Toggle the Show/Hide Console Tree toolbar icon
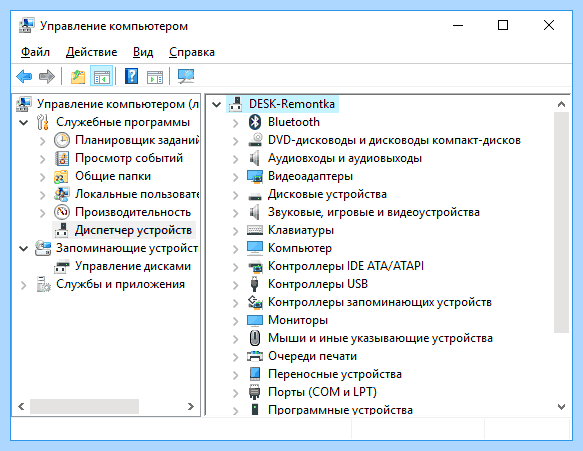 (x=102, y=77)
